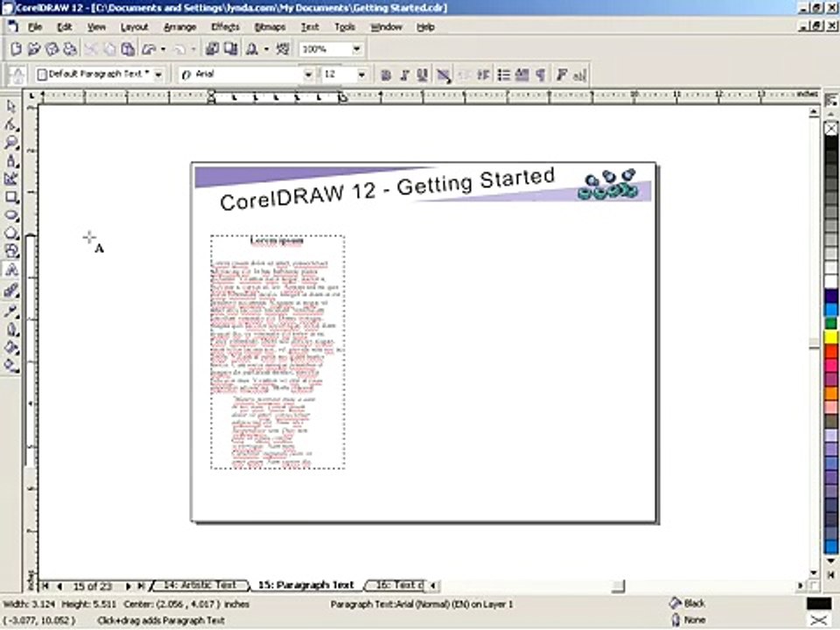Image resolution: width=840 pixels, height=630 pixels.
Task: Pick the yellow swatch in the color palette
Action: tap(831, 338)
